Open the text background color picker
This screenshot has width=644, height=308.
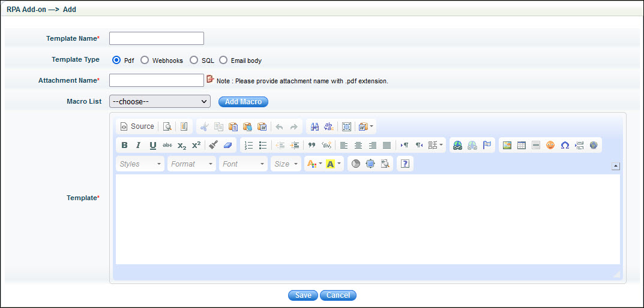(334, 164)
